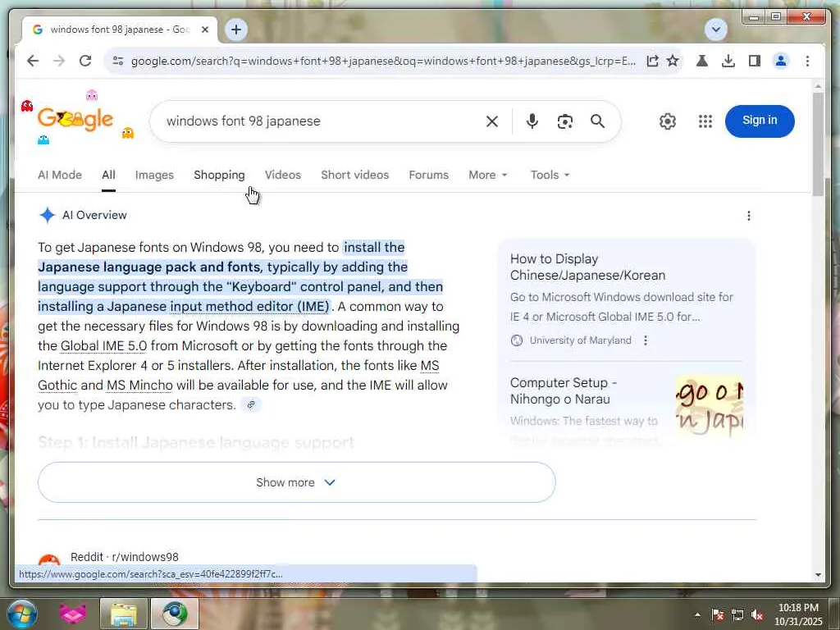
Task: Share this page via address bar icon
Action: pyautogui.click(x=652, y=61)
